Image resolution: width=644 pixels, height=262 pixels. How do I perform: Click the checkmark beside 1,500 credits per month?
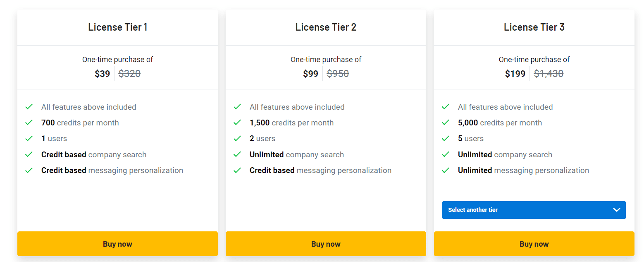pyautogui.click(x=237, y=123)
